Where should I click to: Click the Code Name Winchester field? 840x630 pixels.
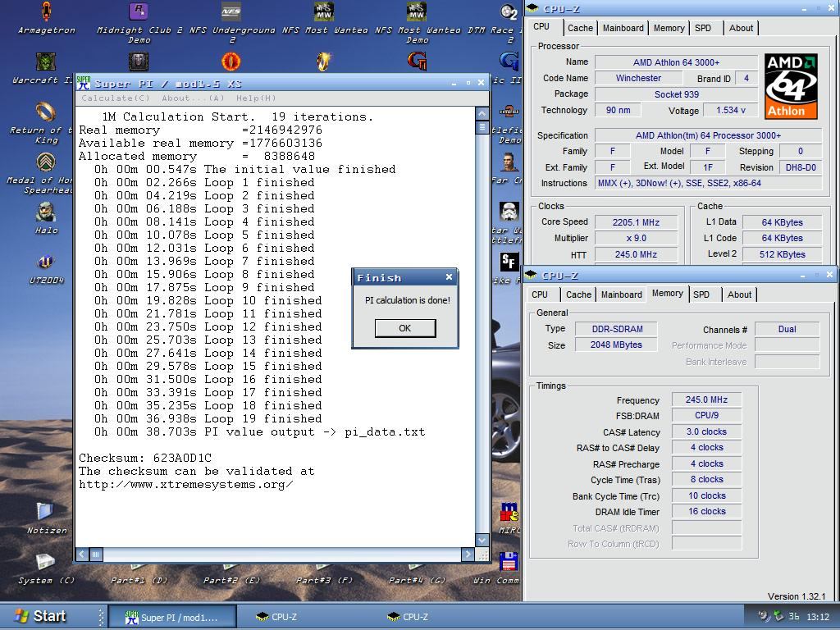638,78
